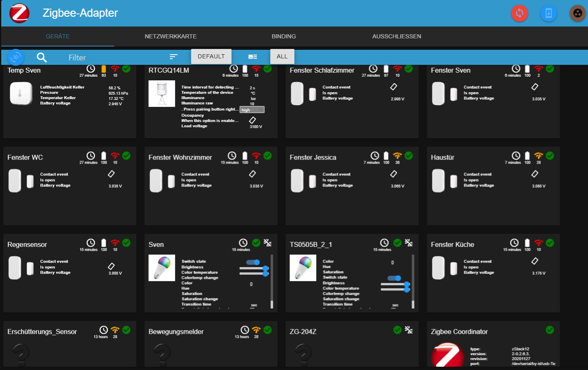
Task: Click the contact state icon on Fenster WC
Action: [x=111, y=174]
